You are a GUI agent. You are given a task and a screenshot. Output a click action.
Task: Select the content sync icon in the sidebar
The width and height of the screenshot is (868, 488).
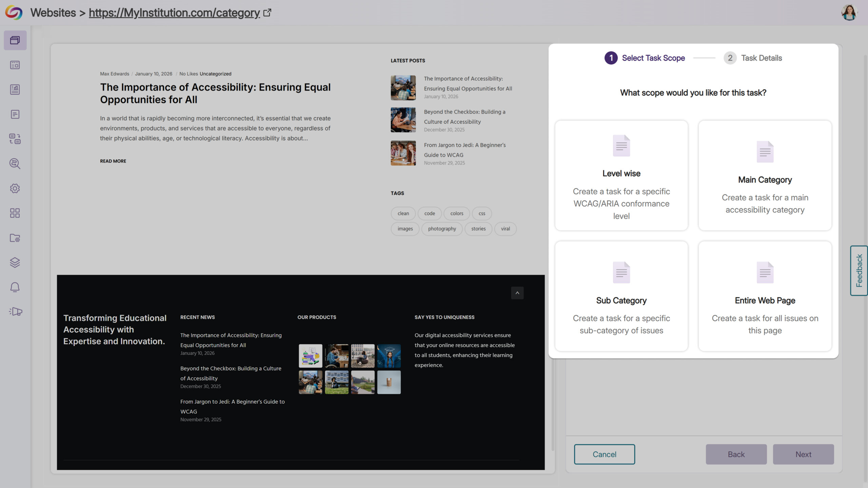pyautogui.click(x=15, y=139)
